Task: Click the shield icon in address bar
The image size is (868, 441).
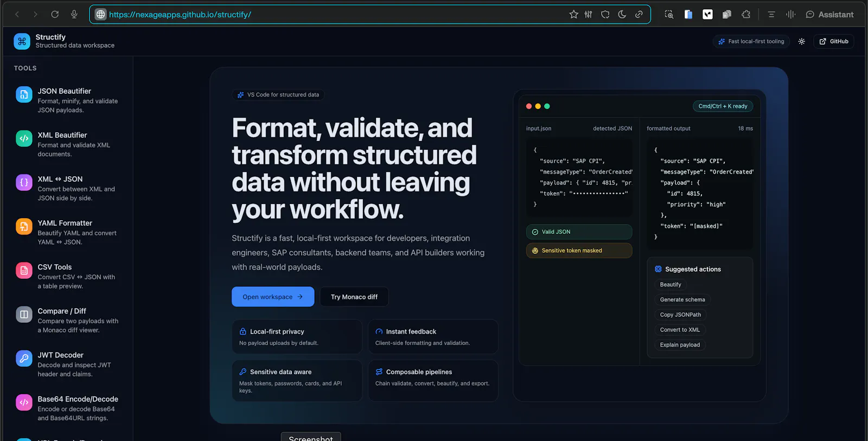Action: click(605, 15)
